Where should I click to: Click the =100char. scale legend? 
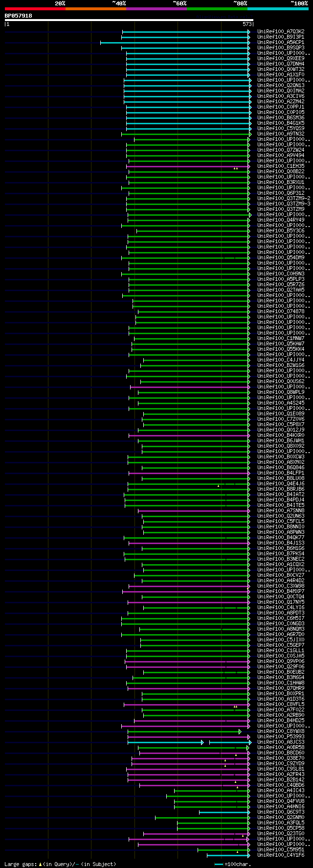[x=232, y=865]
